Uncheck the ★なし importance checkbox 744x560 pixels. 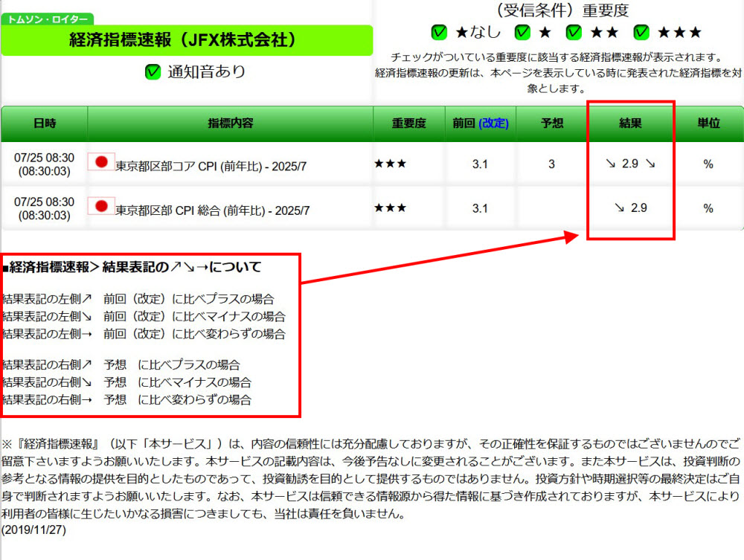click(x=439, y=32)
